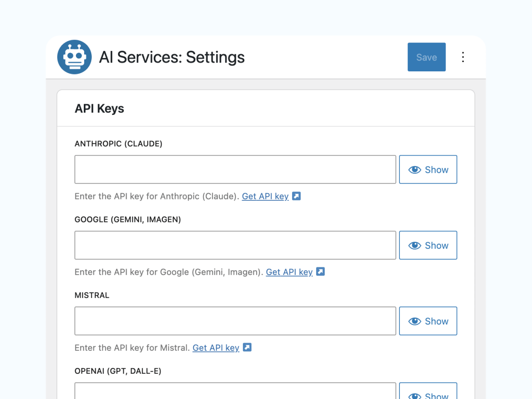Image resolution: width=532 pixels, height=399 pixels.
Task: Click the ANTHROPIC (CLAUDE) field label
Action: tap(118, 144)
